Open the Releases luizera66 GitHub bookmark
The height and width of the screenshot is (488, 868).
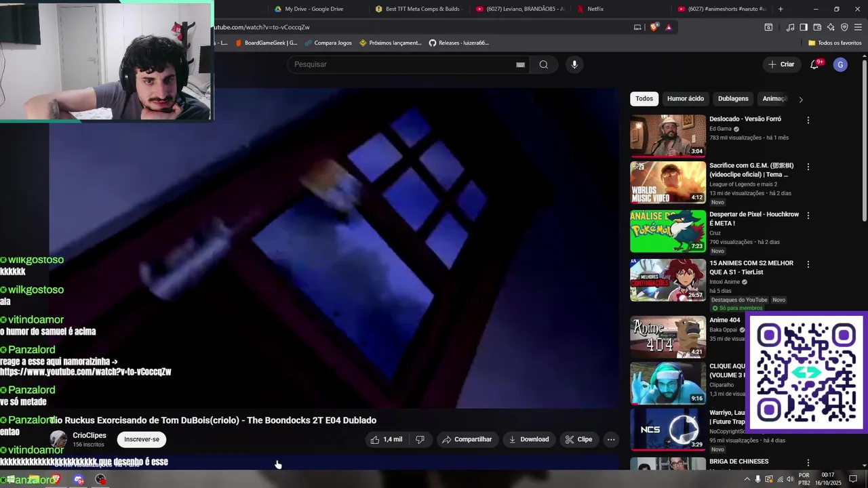[458, 43]
